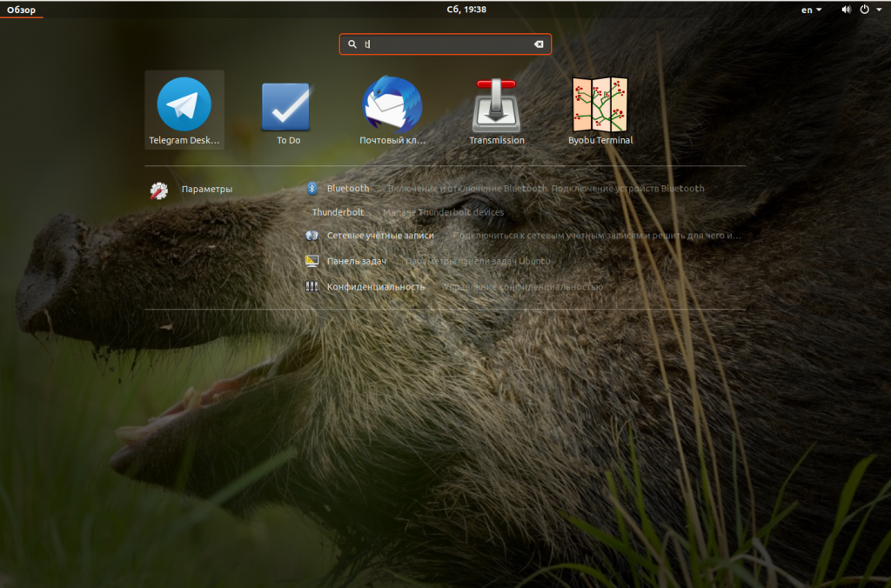Launch the Transmission torrent client
891x588 pixels.
[496, 105]
